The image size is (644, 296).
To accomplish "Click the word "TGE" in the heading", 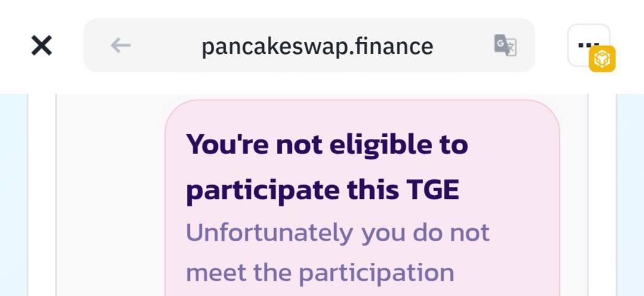I will (433, 190).
